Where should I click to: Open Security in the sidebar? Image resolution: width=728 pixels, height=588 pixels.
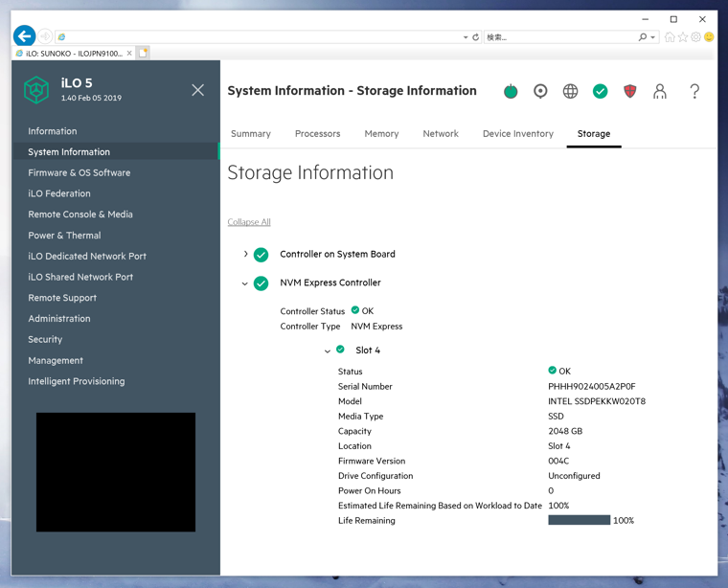(x=45, y=339)
